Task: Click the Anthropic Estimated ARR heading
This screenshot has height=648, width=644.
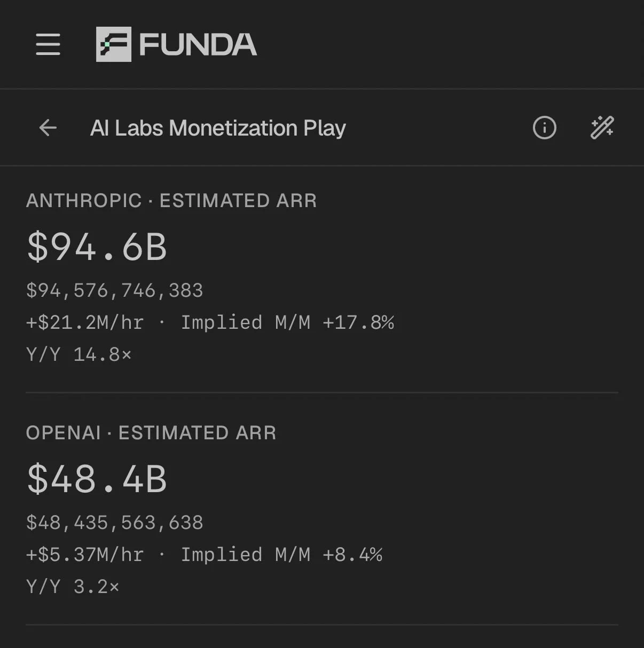Action: click(x=171, y=201)
